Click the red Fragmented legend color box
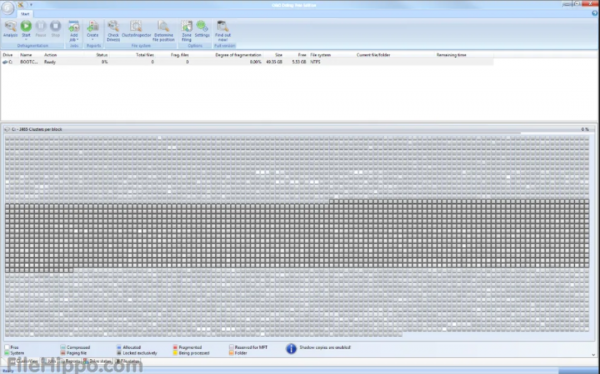Screen dimensions: 600x374 176,347
